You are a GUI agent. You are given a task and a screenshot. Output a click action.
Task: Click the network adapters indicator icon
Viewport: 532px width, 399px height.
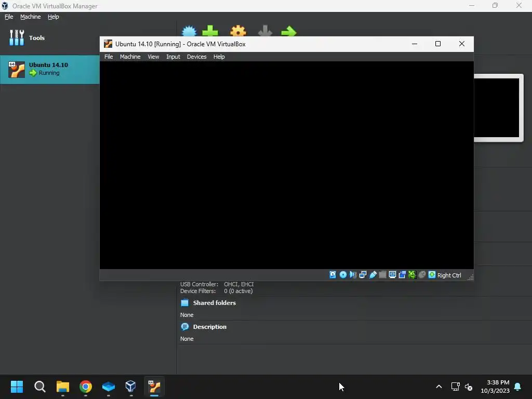(363, 275)
